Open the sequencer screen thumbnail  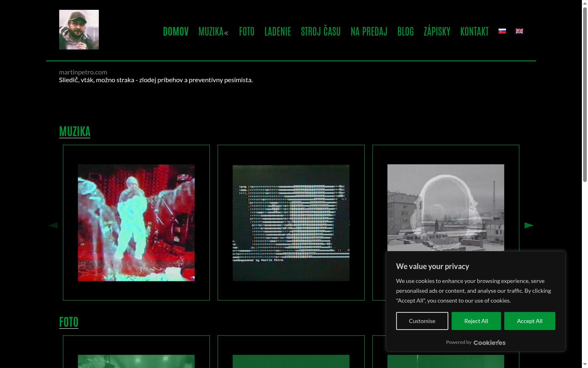[291, 223]
